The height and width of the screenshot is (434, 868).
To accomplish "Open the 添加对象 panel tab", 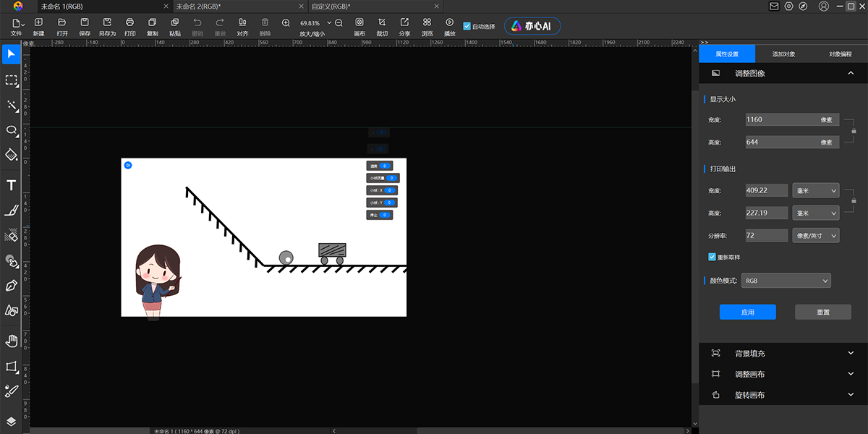I will click(x=783, y=54).
